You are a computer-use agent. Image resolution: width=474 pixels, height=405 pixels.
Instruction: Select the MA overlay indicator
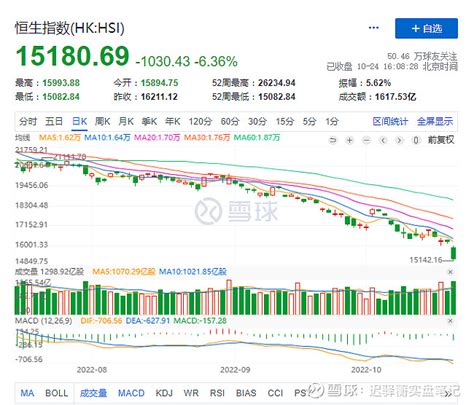point(27,393)
